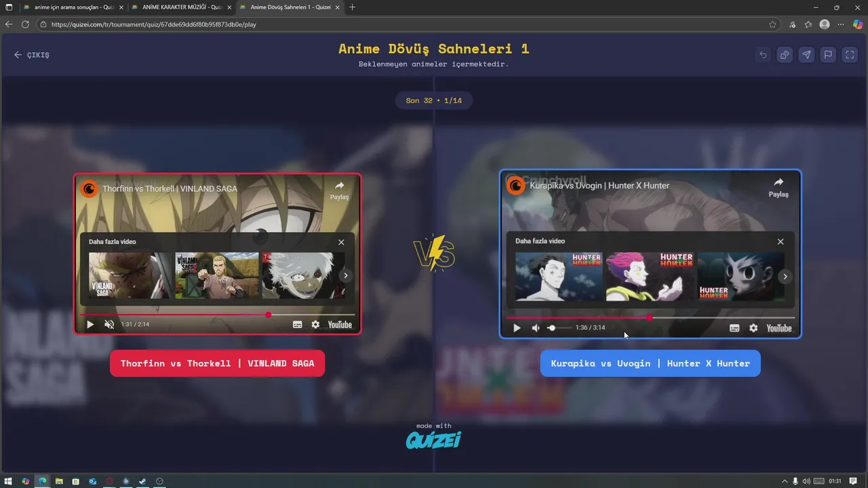Click the dice shuffle icon

[x=785, y=55]
